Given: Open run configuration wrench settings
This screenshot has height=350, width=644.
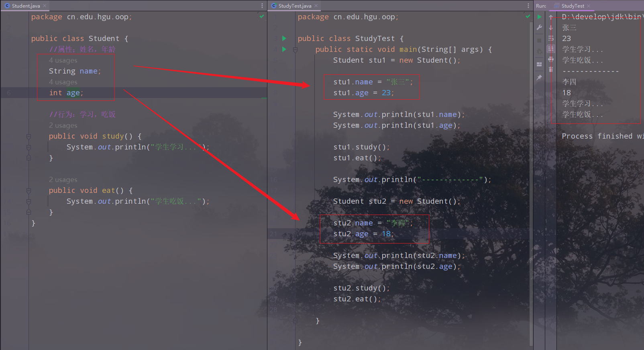Looking at the screenshot, I should (539, 28).
